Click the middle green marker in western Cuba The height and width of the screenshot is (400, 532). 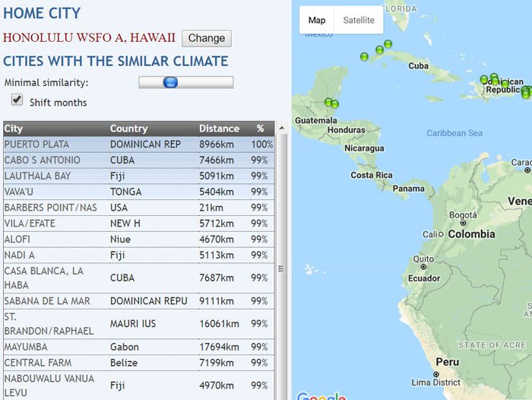[380, 50]
